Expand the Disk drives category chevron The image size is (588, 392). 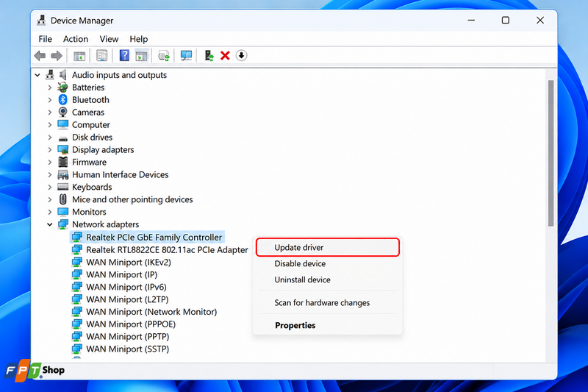point(50,138)
